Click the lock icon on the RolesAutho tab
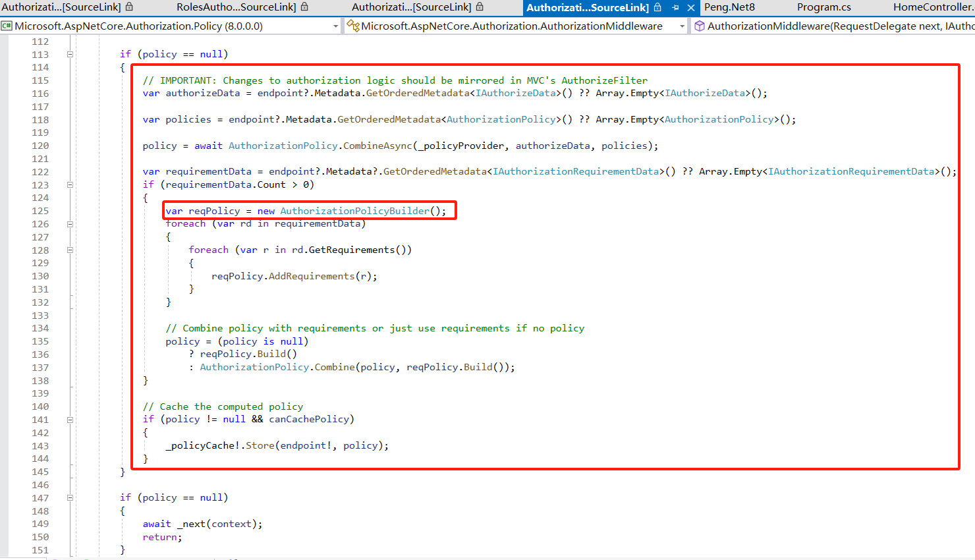 coord(304,7)
